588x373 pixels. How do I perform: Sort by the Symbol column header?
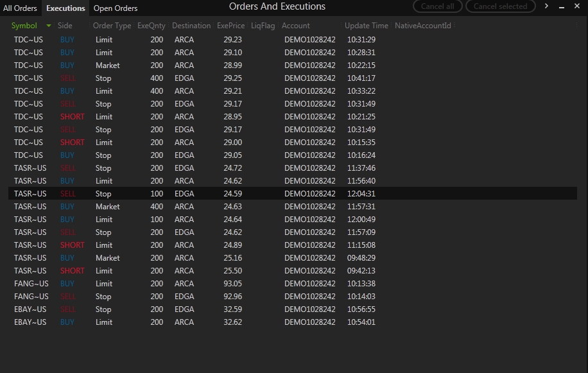24,26
